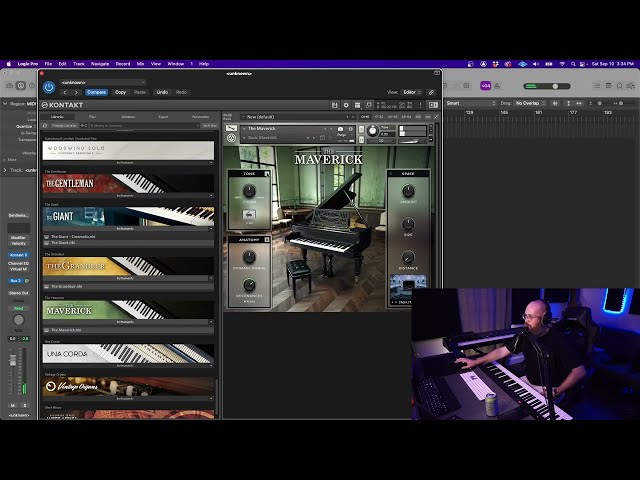
Task: Click Kontakt save disk icon
Action: (x=335, y=105)
